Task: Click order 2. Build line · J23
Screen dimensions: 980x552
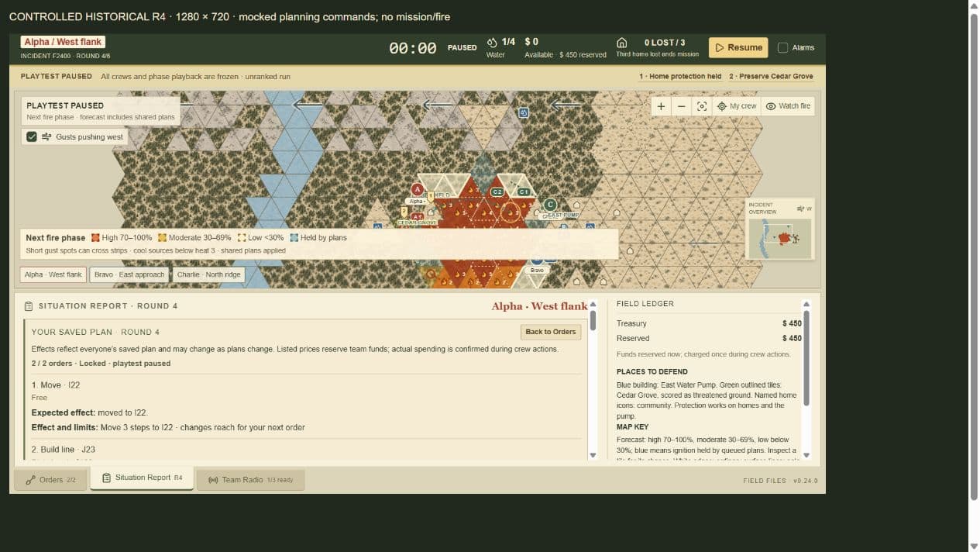Action: coord(64,450)
